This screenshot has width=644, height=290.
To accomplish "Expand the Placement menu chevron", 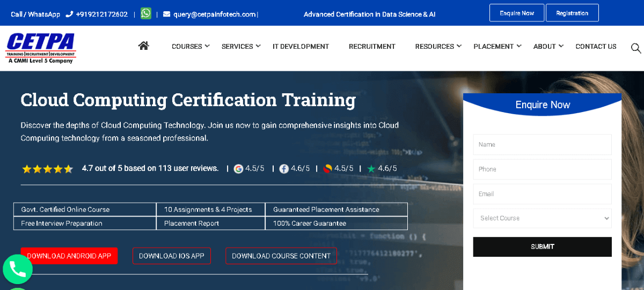I will click(x=519, y=46).
